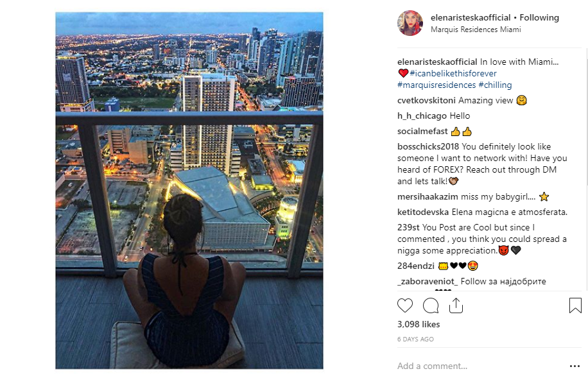Viewport: 588px width, 378px height.
Task: Click the Add a comment field
Action: 480,366
